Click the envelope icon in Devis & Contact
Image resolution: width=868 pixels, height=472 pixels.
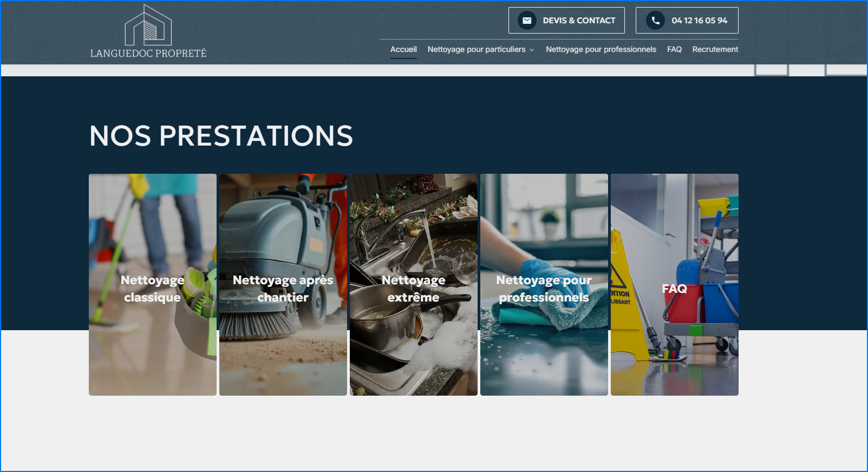click(x=527, y=21)
